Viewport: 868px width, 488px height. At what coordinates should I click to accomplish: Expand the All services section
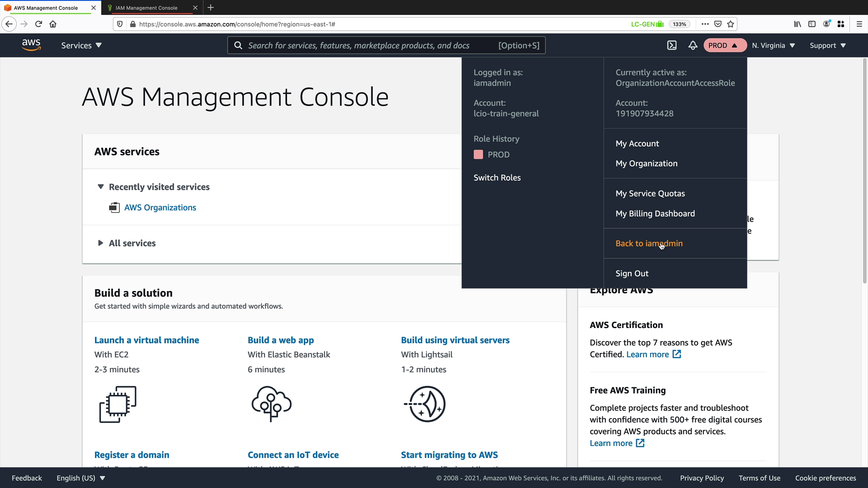pyautogui.click(x=100, y=243)
